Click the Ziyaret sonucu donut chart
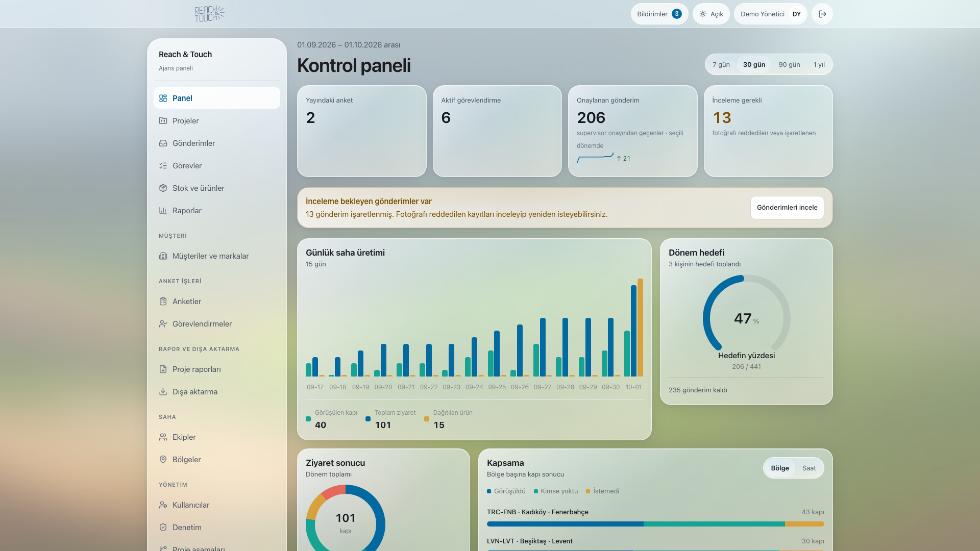 [x=346, y=518]
